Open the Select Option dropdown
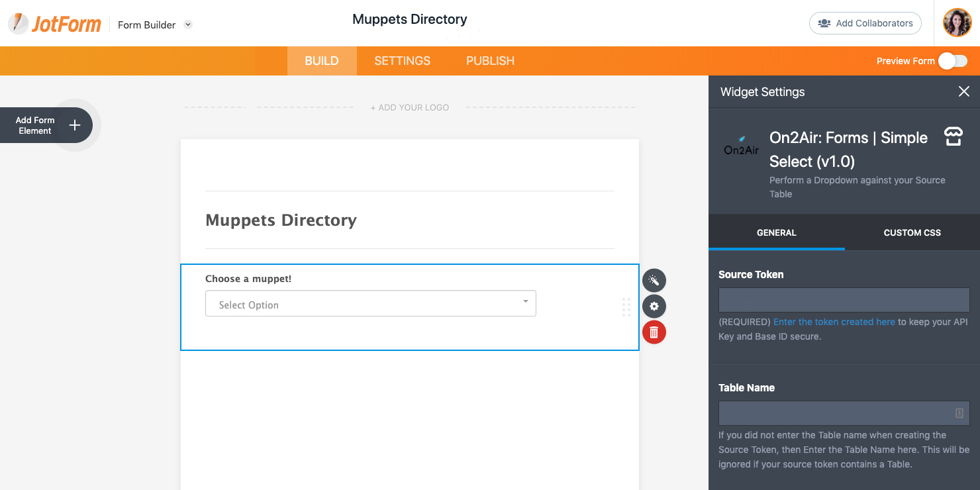The height and width of the screenshot is (490, 980). point(371,303)
